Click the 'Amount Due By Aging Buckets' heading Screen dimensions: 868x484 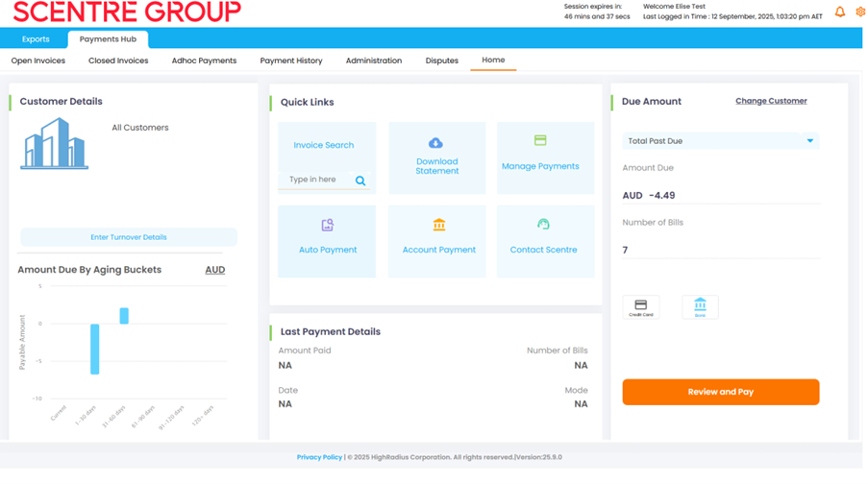click(89, 270)
